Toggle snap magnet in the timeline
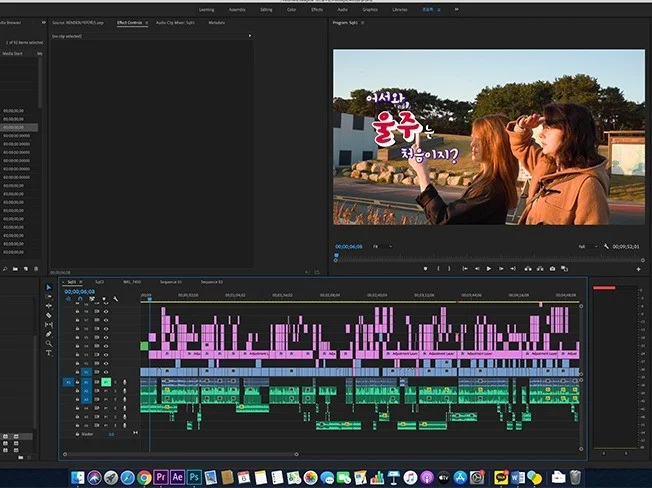Viewport: 652px width, 488px height. [x=80, y=299]
